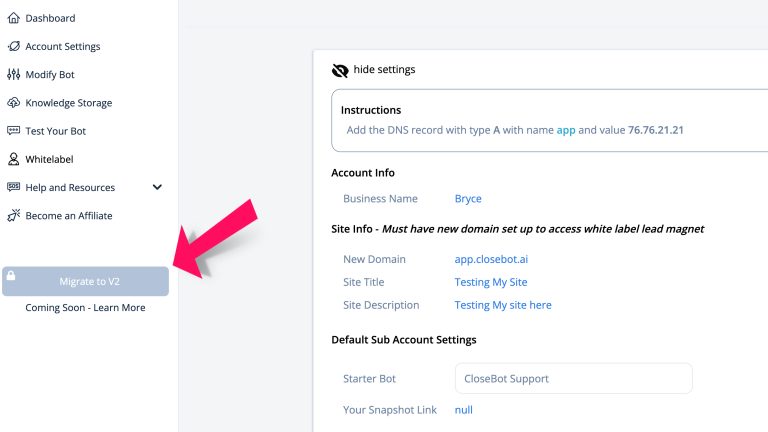The height and width of the screenshot is (432, 768).
Task: Edit the Site Title Testing My Site
Action: pyautogui.click(x=491, y=282)
